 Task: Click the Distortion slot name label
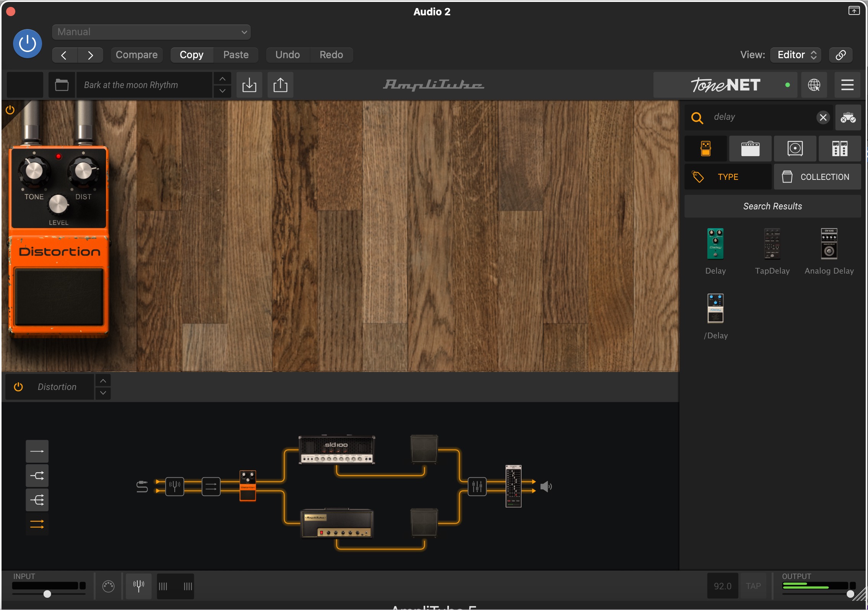(57, 387)
